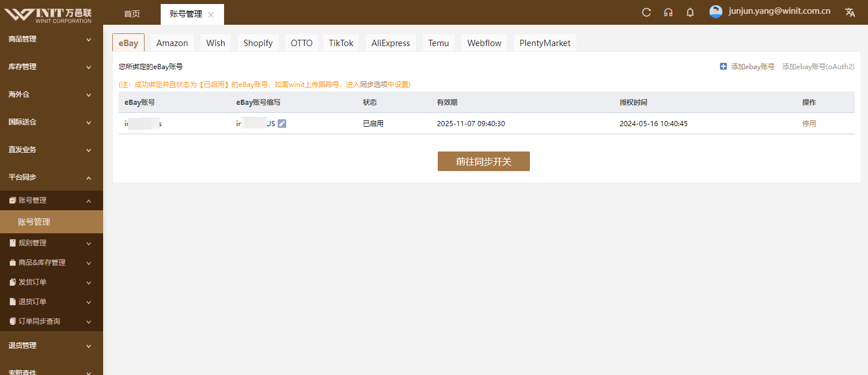Expand 发货订单 submenu chevron
868x375 pixels.
[x=89, y=283]
